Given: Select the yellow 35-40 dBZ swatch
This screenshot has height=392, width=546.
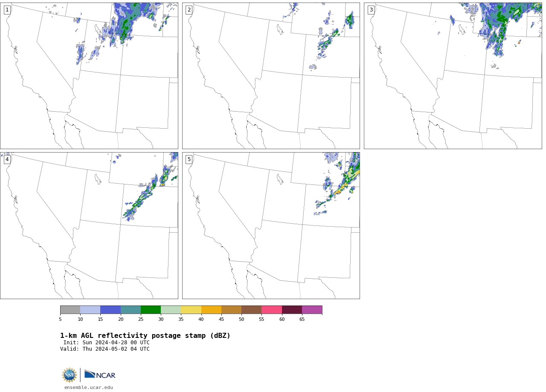Looking at the screenshot, I should 191,310.
